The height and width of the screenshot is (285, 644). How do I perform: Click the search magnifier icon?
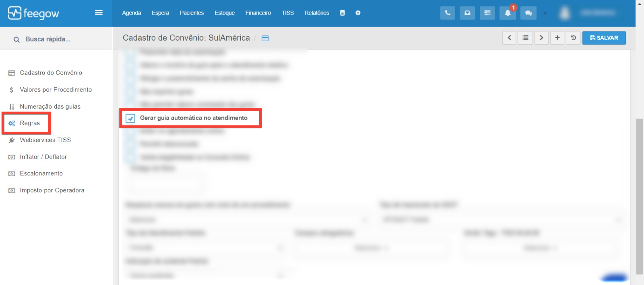coord(17,39)
